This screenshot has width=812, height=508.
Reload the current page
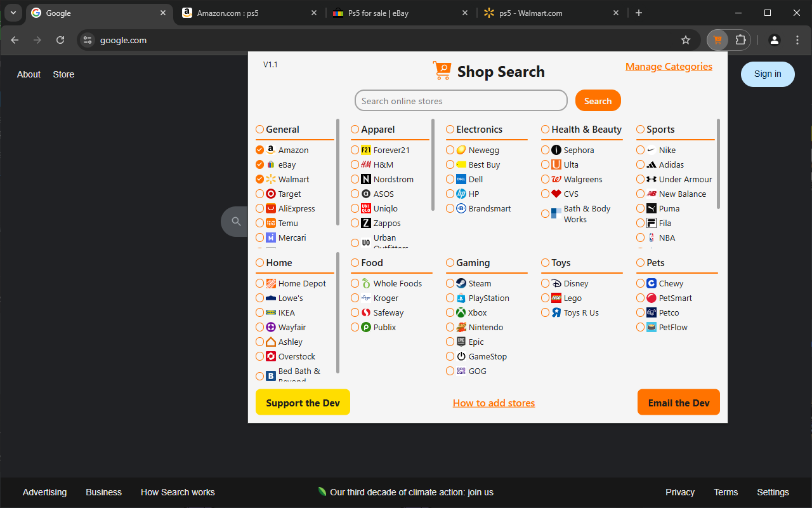click(x=60, y=40)
